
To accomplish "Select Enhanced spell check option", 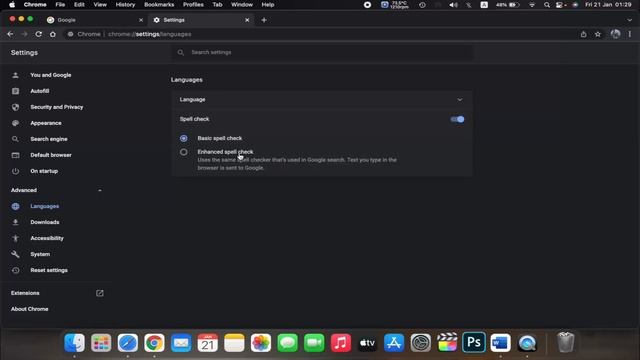I will pos(184,152).
